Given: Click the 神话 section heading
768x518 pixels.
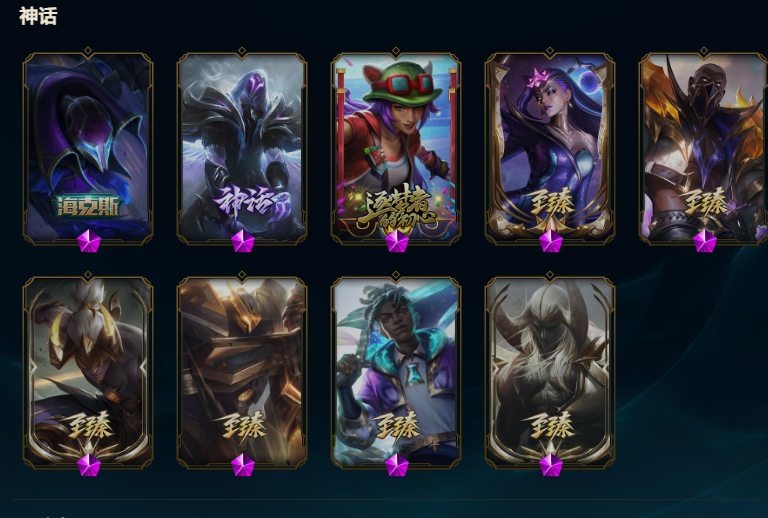Looking at the screenshot, I should pyautogui.click(x=38, y=16).
